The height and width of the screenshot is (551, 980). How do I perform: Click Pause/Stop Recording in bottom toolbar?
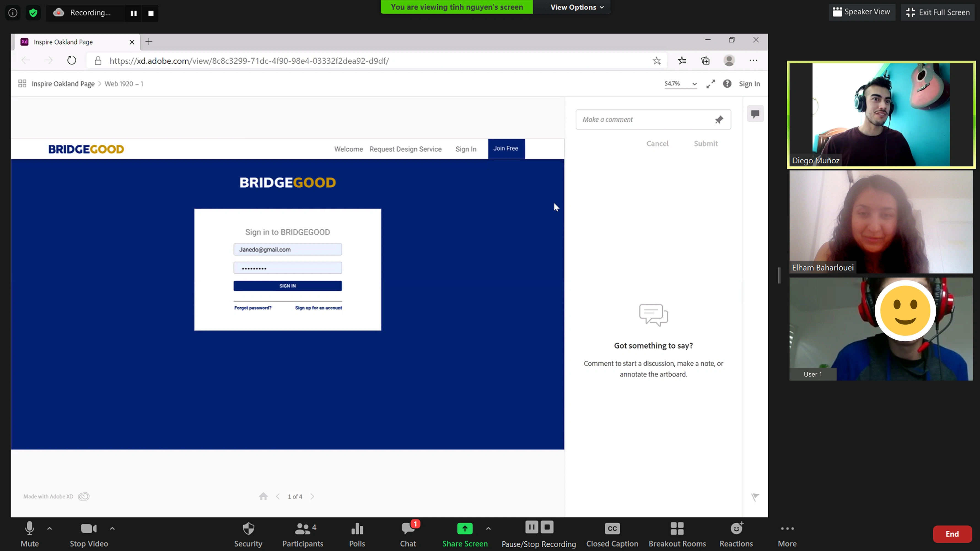[539, 534]
